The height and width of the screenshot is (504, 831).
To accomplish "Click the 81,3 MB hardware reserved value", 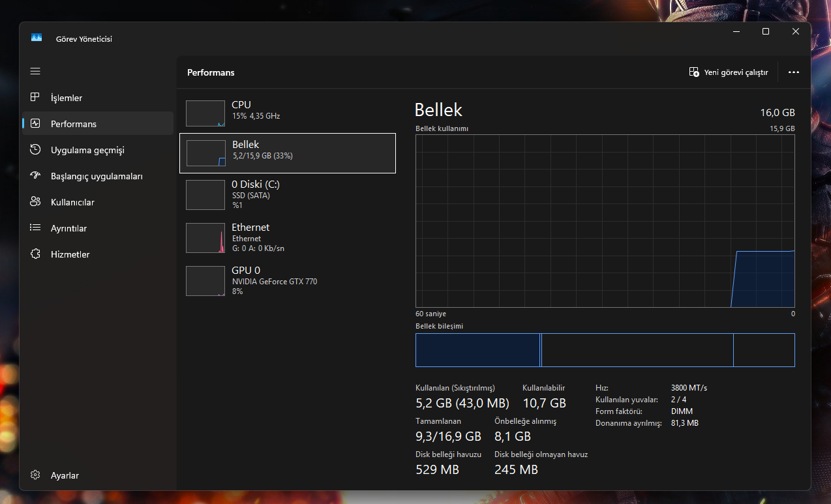I will coord(684,423).
